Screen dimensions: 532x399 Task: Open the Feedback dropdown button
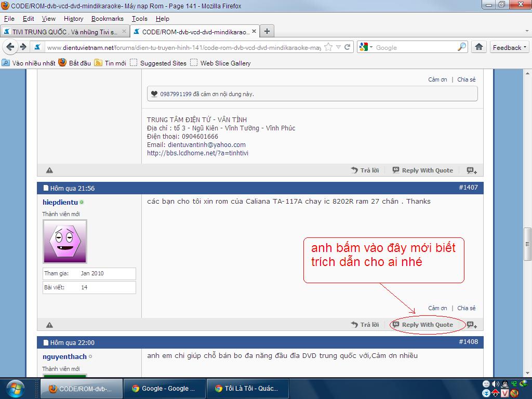pos(509,47)
